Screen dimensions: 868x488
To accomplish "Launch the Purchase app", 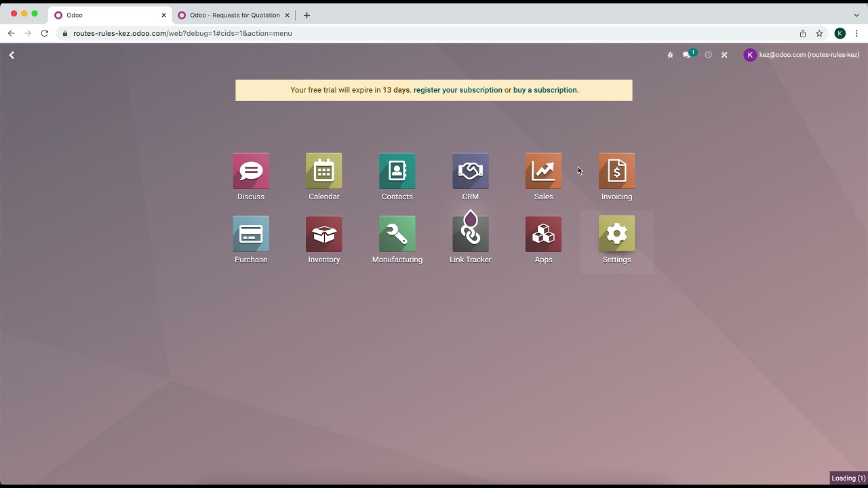I will [251, 240].
